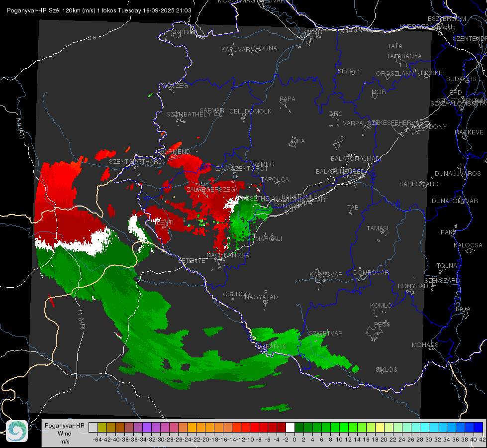Click the TAPOLCA label

coord(275,179)
